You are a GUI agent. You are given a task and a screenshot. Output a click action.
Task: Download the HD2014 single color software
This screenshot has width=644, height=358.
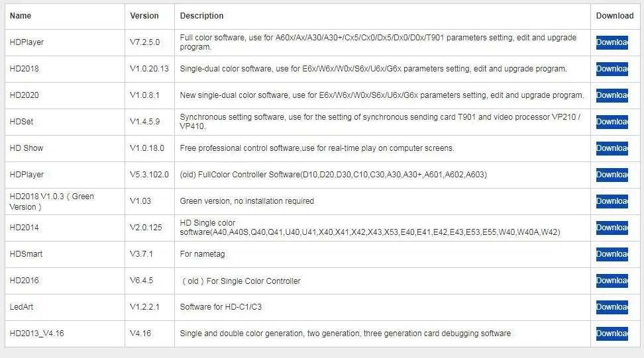(612, 228)
